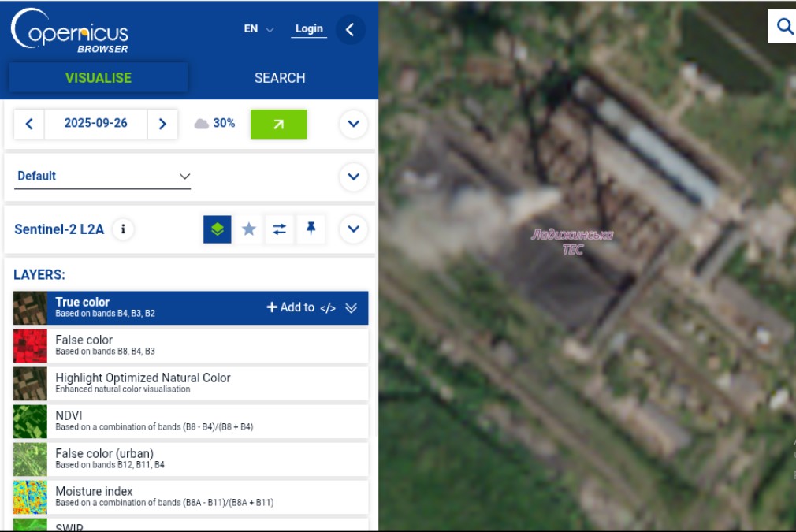Collapse the sidebar with the left chevron
This screenshot has height=532, width=796.
coord(350,30)
